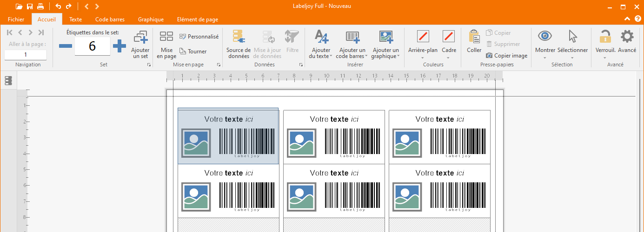This screenshot has width=644, height=232.
Task: Open Arrière-plan color swatch
Action: click(423, 36)
